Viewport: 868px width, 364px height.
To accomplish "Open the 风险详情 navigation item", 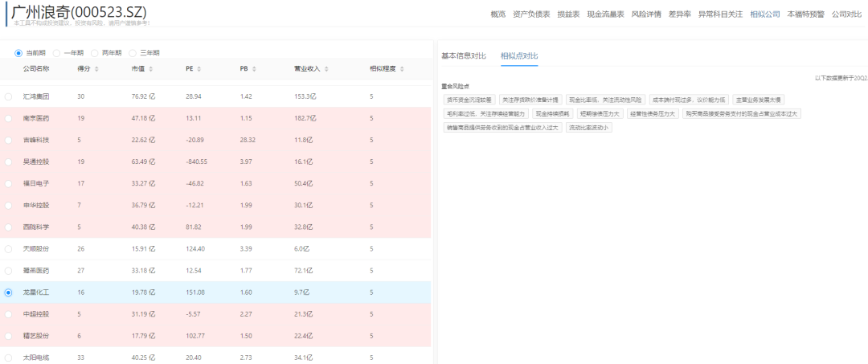I will pyautogui.click(x=646, y=15).
